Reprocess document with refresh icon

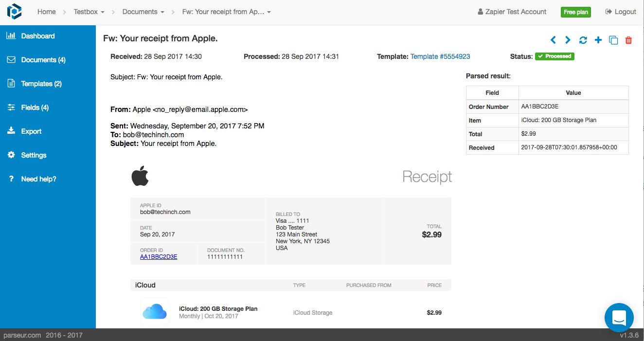tap(583, 40)
